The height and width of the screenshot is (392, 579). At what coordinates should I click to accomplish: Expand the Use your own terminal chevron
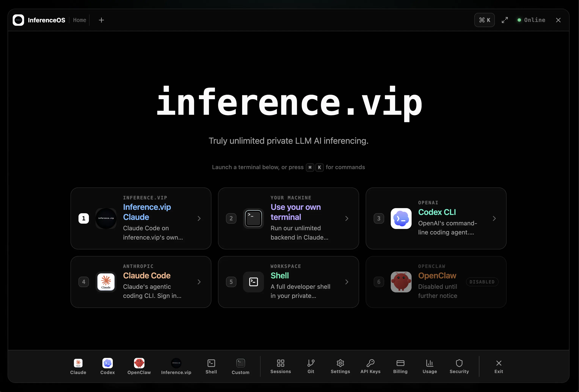(x=347, y=218)
